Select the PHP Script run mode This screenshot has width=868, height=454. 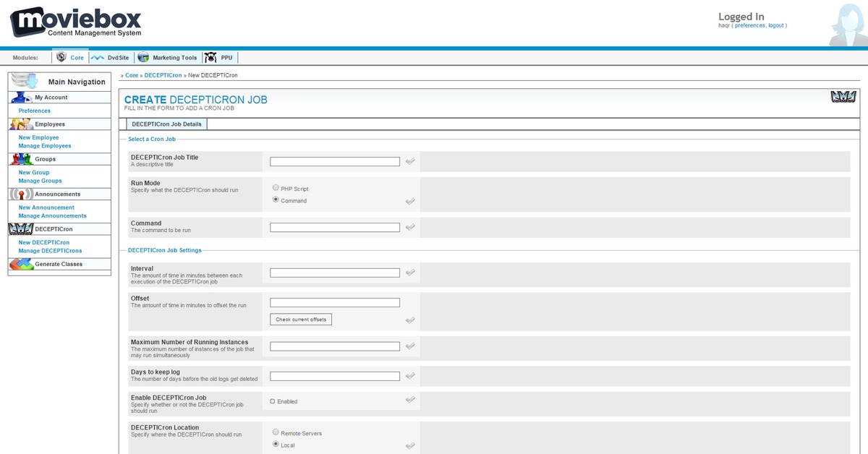276,188
